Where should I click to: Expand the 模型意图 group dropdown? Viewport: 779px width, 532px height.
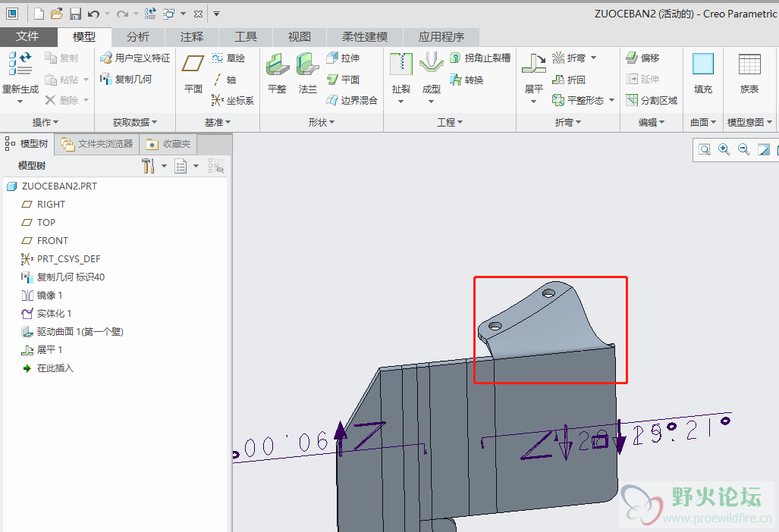tap(749, 122)
